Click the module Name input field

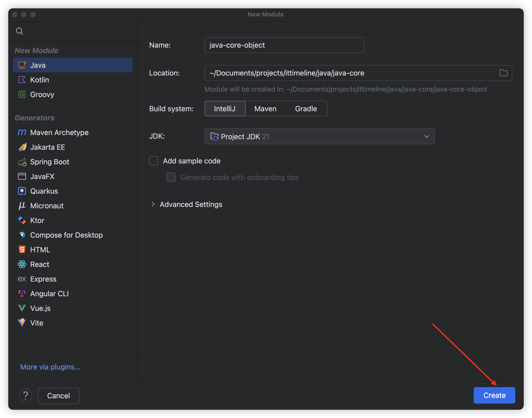(x=284, y=45)
